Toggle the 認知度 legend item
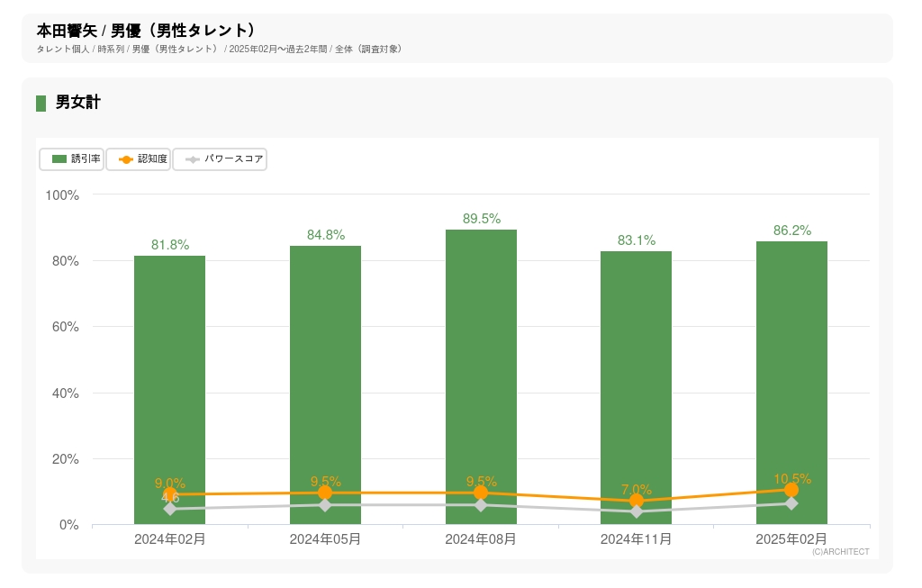 139,159
